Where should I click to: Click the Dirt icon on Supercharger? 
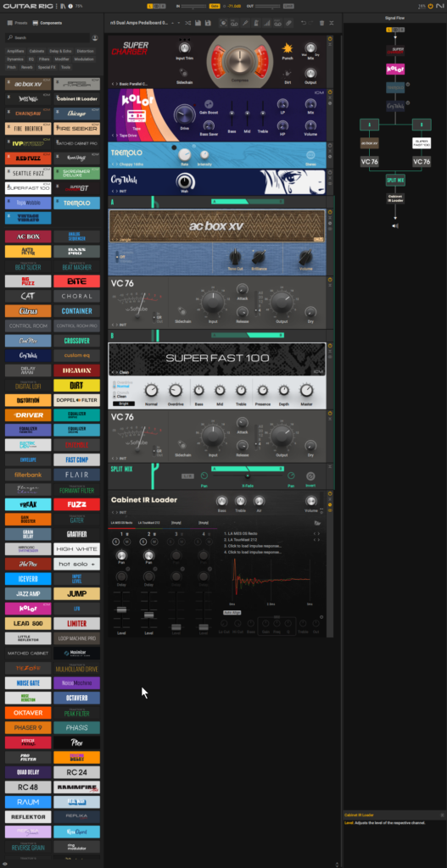[x=287, y=74]
